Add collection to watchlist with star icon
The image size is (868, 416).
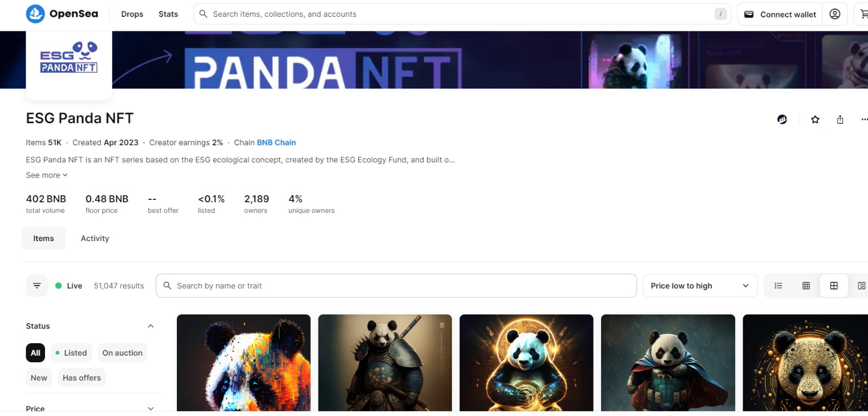click(815, 119)
